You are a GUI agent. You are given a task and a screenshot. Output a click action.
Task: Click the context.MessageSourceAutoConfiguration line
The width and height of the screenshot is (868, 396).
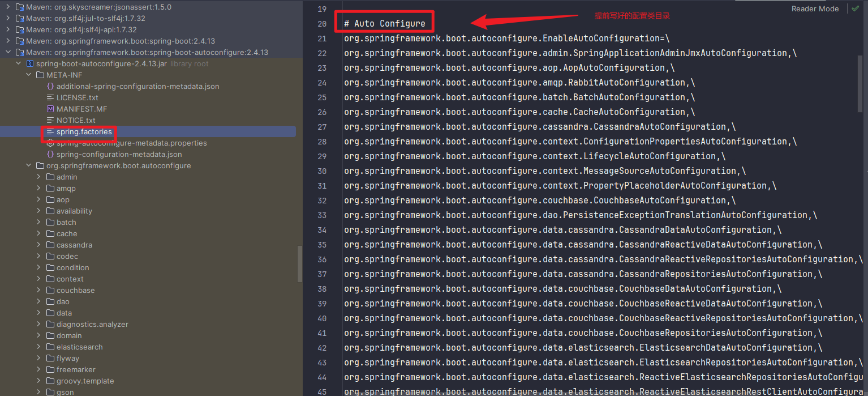coord(545,171)
